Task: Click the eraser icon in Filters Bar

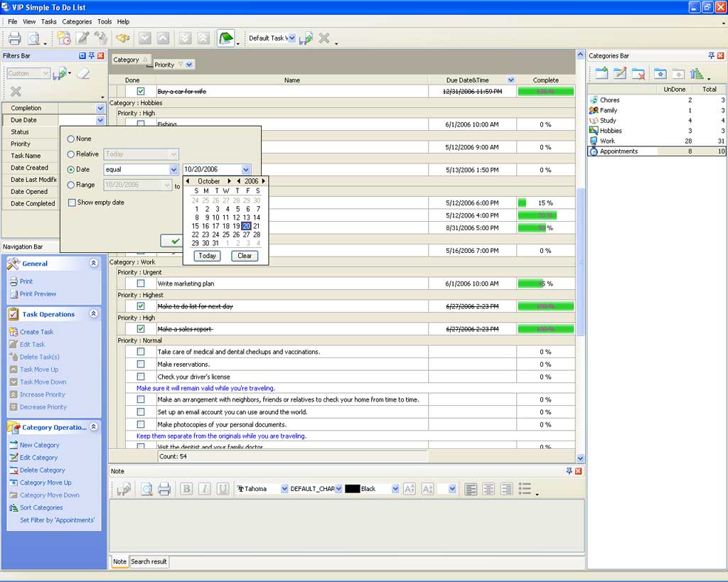Action: (x=83, y=73)
